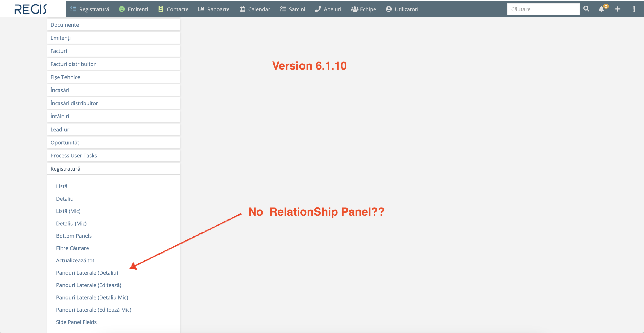Open the three-dot vertical menu
Viewport: 644px width, 333px height.
634,9
